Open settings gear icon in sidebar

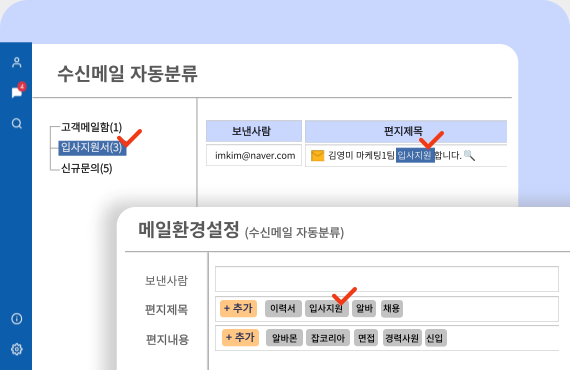pos(17,349)
